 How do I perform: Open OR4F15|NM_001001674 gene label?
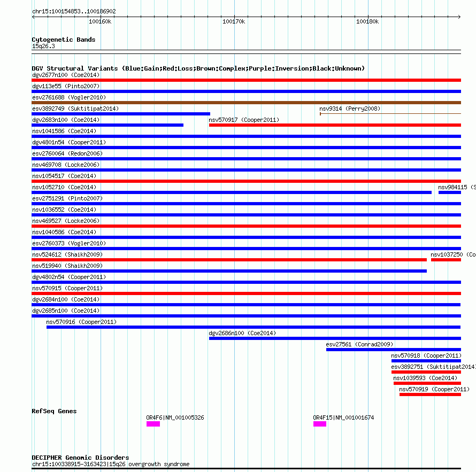[343, 417]
